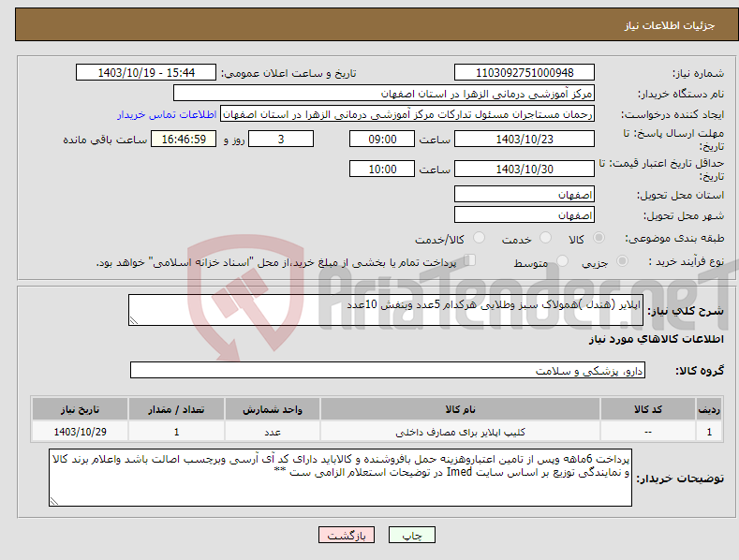Click the -- item code cell in table
This screenshot has height=560, width=739.
pos(647,432)
